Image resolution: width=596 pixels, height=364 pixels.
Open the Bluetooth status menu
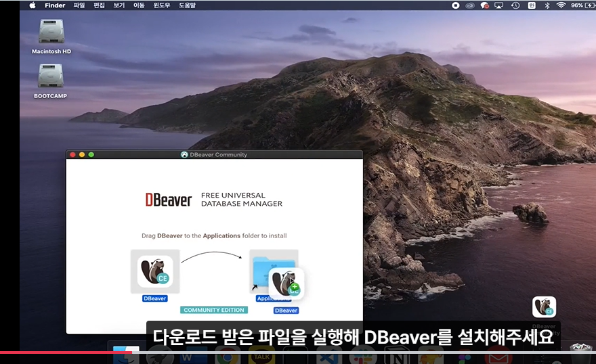547,5
